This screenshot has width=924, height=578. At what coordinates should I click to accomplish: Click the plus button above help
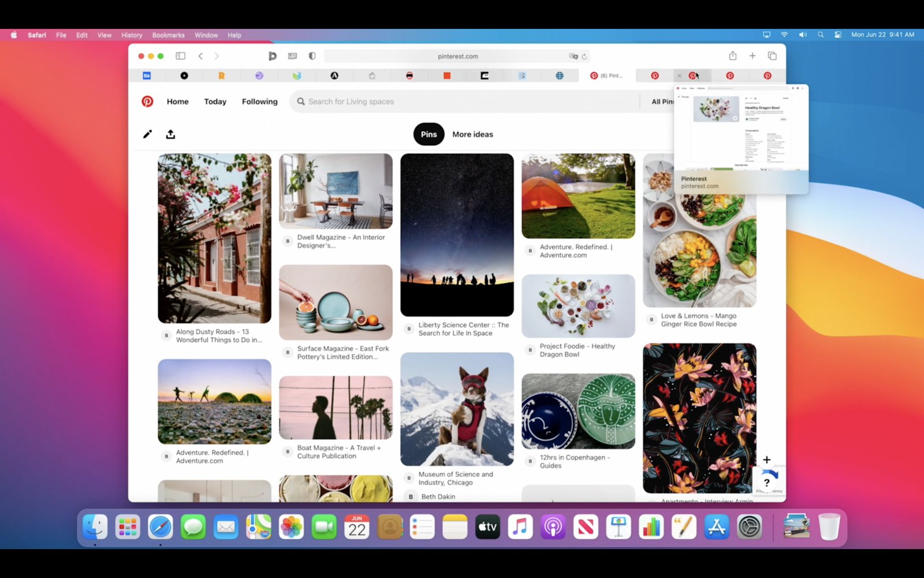click(766, 460)
